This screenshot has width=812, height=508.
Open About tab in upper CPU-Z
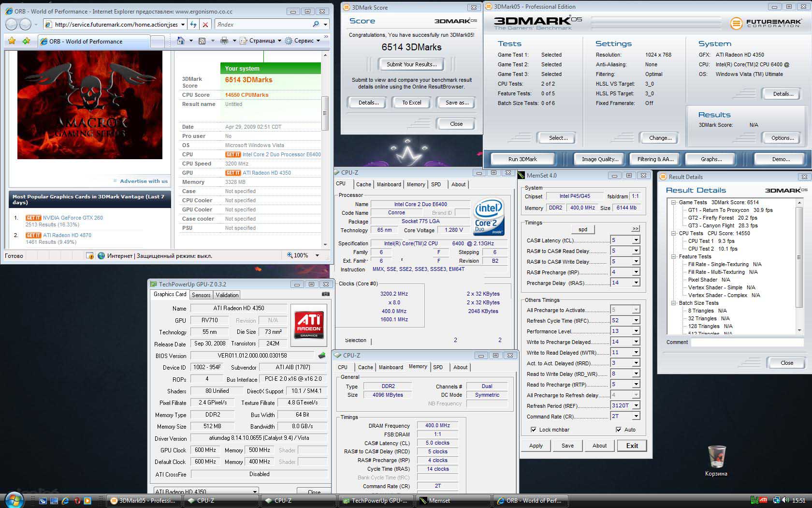pyautogui.click(x=459, y=184)
